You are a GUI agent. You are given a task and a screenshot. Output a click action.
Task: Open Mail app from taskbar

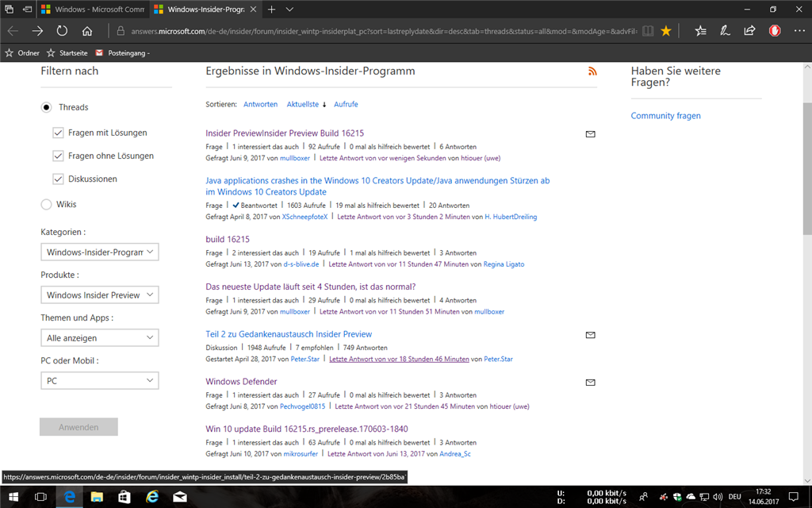(180, 497)
